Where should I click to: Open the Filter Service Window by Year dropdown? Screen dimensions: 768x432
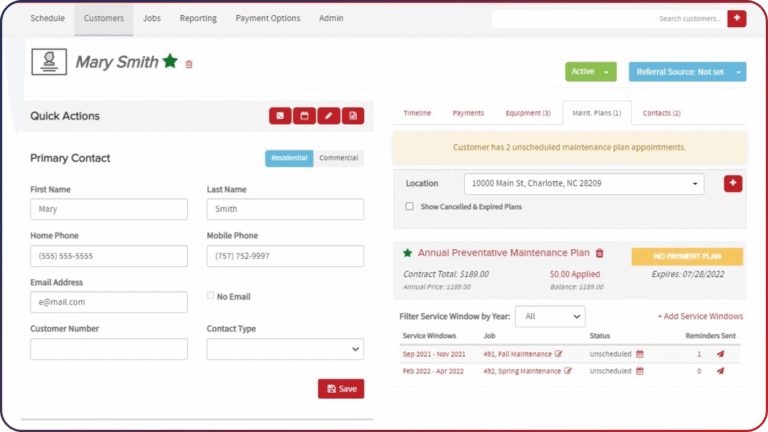[550, 316]
